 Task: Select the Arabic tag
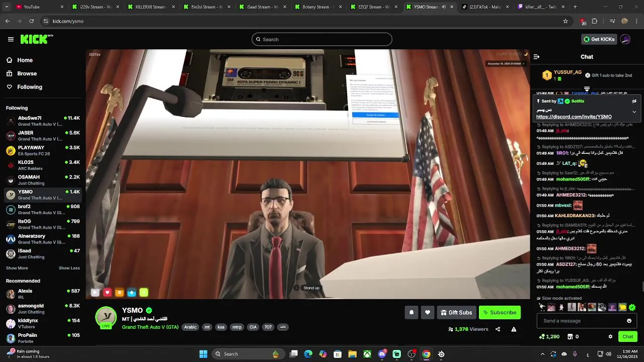click(190, 327)
